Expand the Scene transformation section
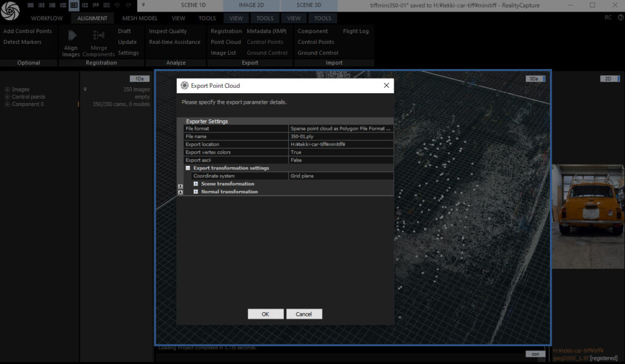This screenshot has height=364, width=625. (x=196, y=184)
